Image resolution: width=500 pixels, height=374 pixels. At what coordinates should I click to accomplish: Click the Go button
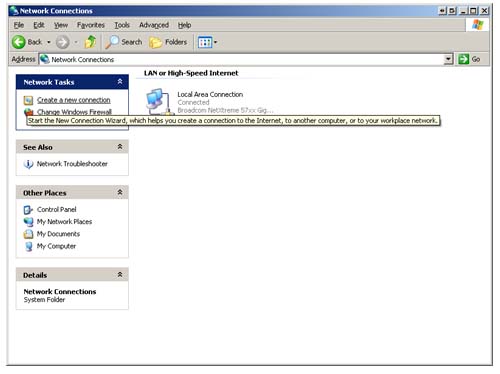pyautogui.click(x=469, y=59)
